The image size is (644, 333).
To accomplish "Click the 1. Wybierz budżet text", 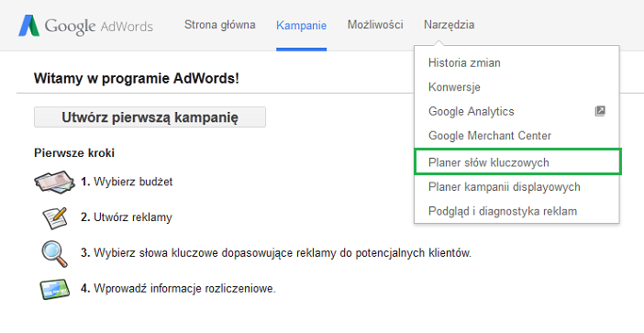I will (x=127, y=182).
